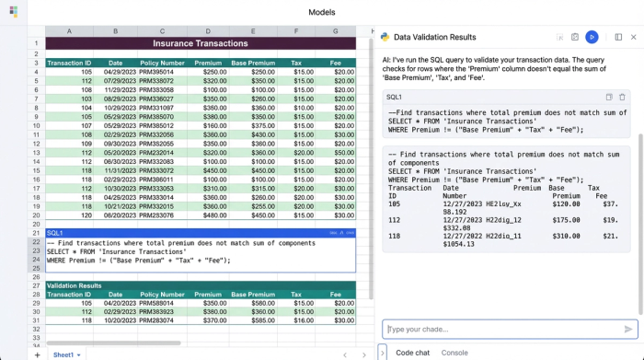Select validation result policy PRM283074
The height and width of the screenshot is (360, 644).
pyautogui.click(x=162, y=320)
